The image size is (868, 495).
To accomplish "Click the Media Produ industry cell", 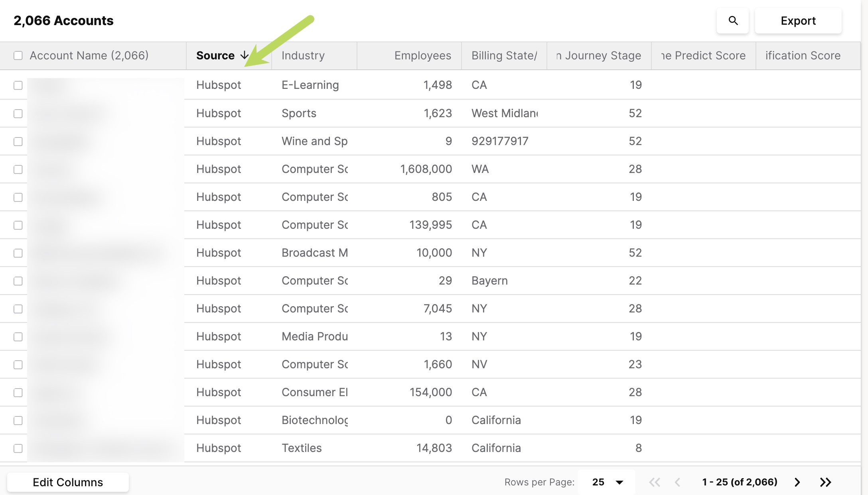I will [x=315, y=336].
